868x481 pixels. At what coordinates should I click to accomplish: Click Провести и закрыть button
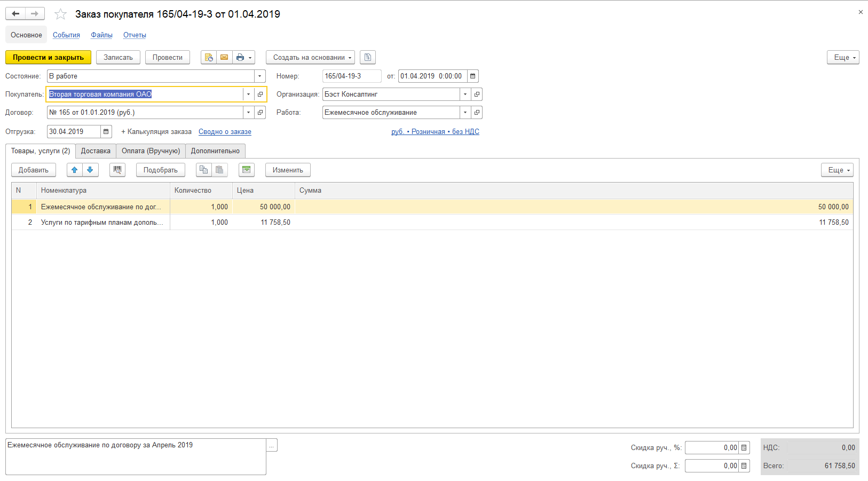click(49, 57)
